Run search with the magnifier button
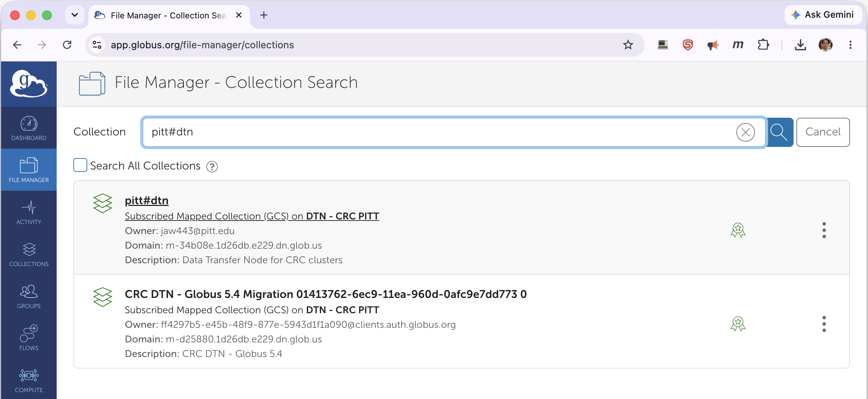The height and width of the screenshot is (399, 868). pos(779,132)
